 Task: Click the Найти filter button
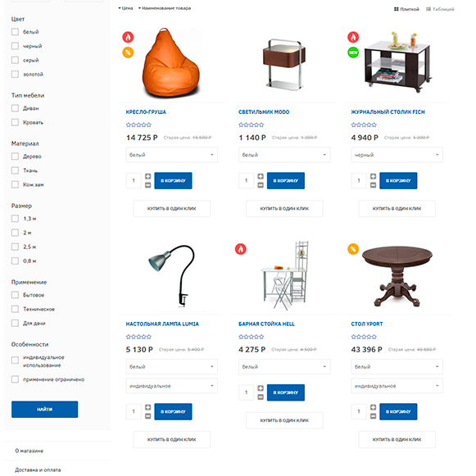tap(44, 409)
